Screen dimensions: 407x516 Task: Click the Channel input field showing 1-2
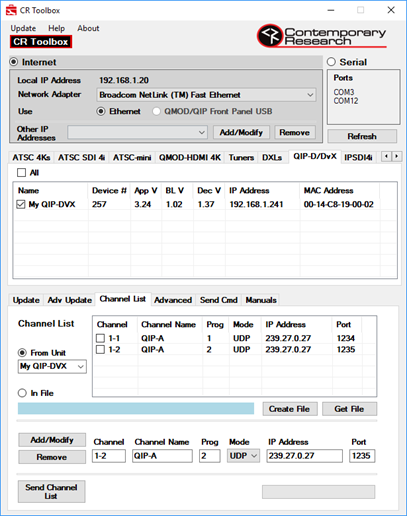click(109, 456)
